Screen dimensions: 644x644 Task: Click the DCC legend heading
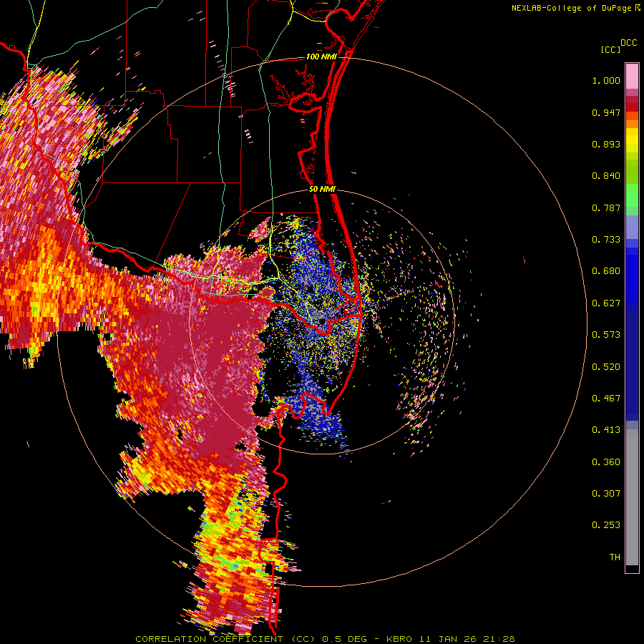tap(628, 43)
